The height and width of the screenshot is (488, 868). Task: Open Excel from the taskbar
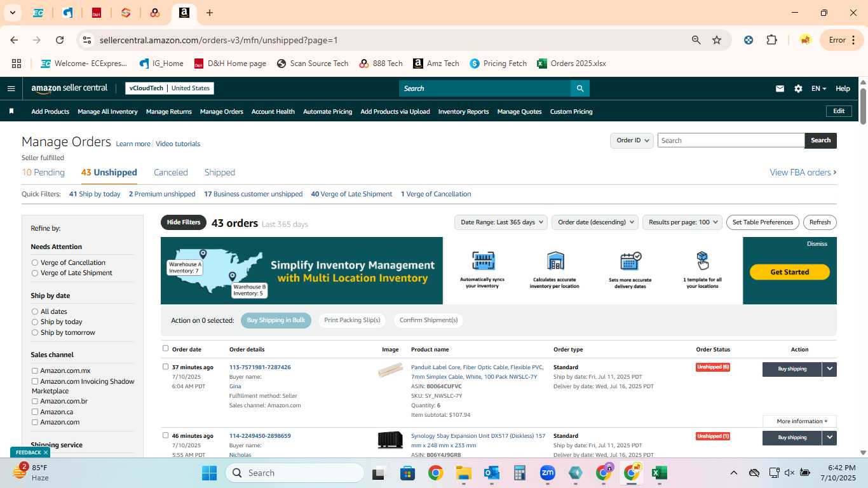point(659,473)
